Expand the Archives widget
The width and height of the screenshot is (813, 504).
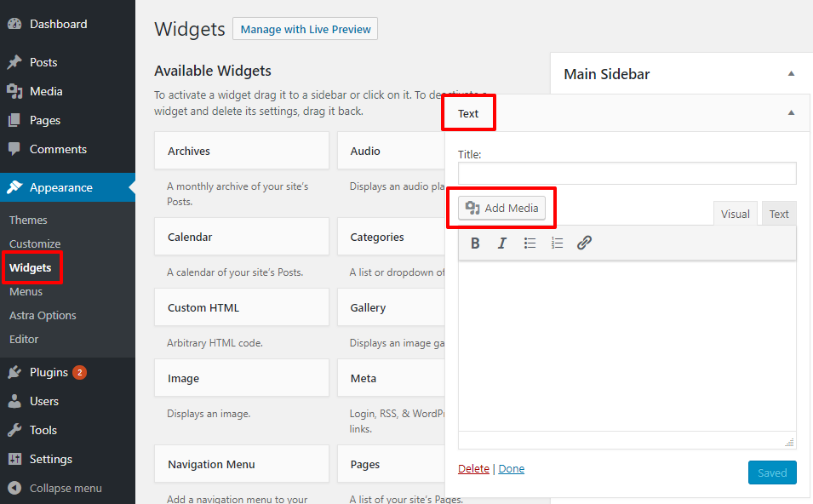coord(241,151)
